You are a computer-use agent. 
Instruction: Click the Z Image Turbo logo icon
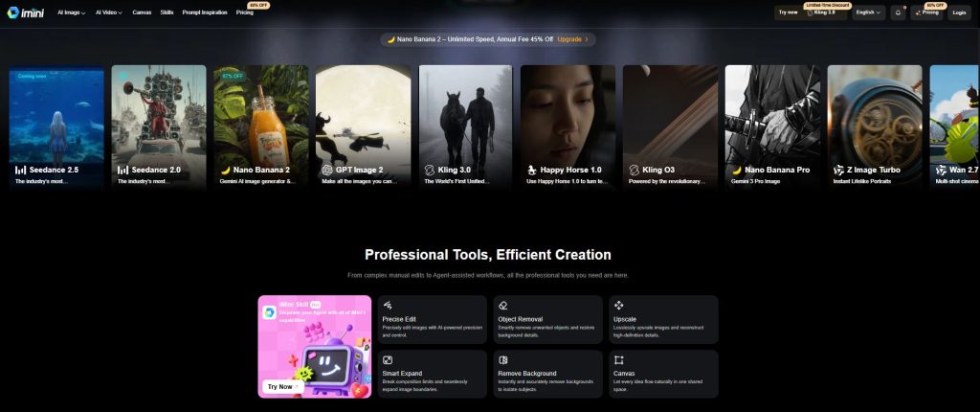pos(838,170)
